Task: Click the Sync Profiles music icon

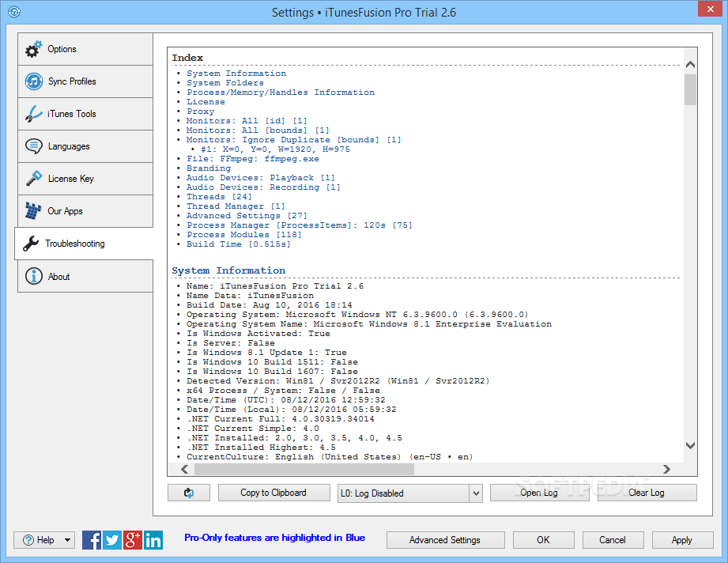Action: click(x=34, y=81)
